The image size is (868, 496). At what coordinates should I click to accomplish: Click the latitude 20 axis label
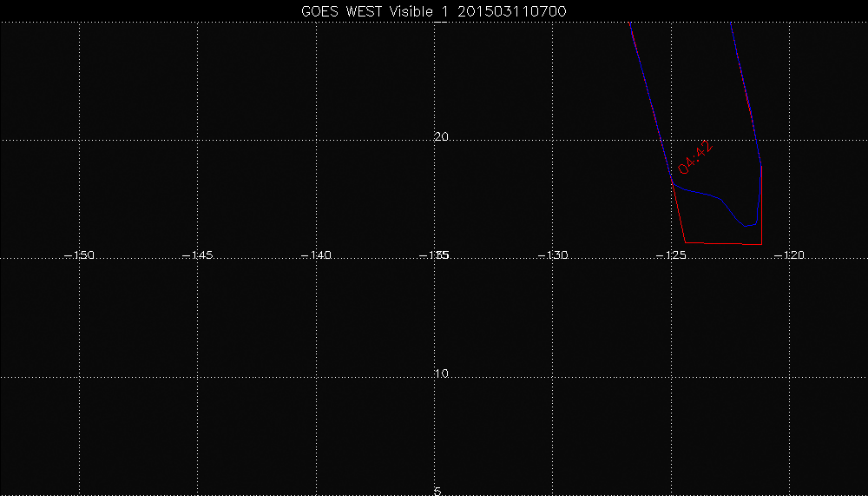click(442, 137)
